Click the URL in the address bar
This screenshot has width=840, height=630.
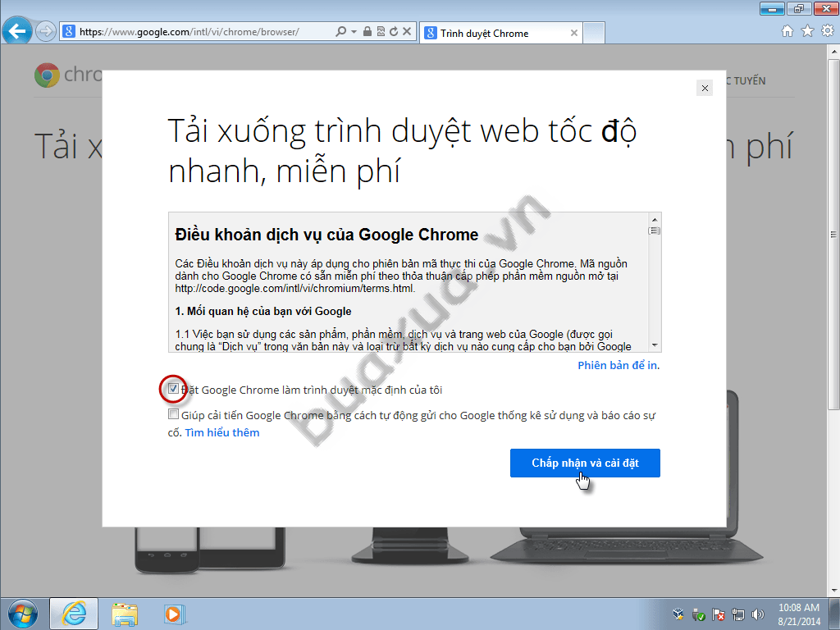click(189, 32)
